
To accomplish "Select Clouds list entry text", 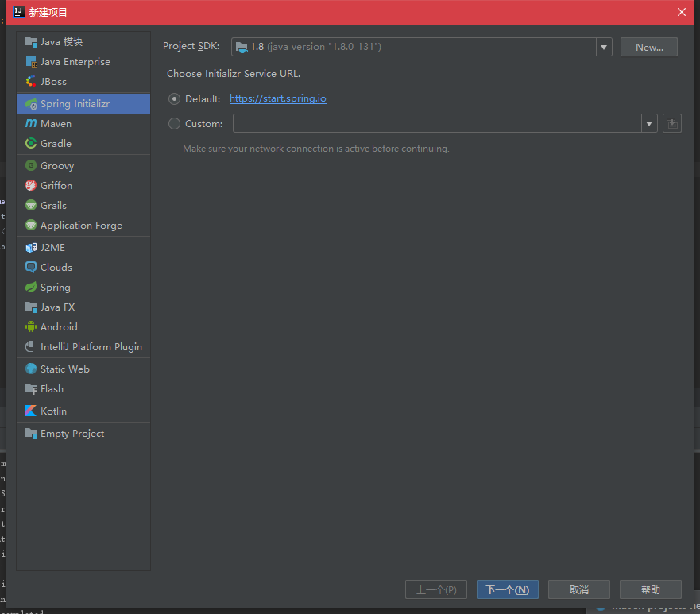I will pos(56,268).
